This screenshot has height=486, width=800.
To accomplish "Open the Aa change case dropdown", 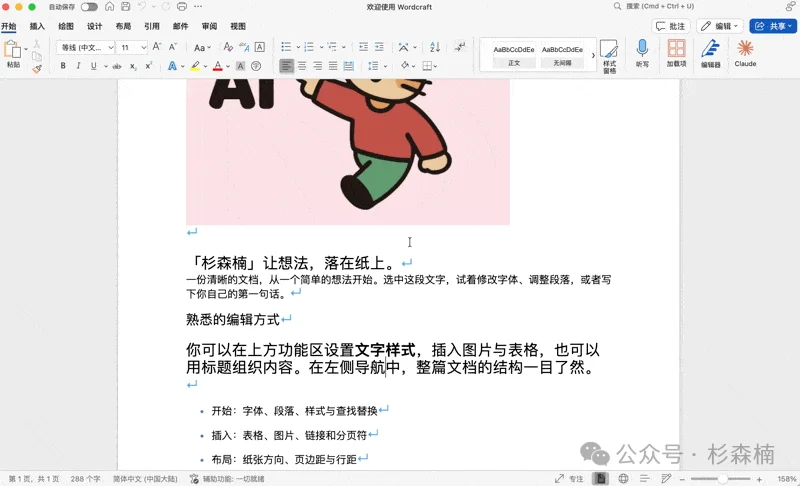I will tap(202, 47).
